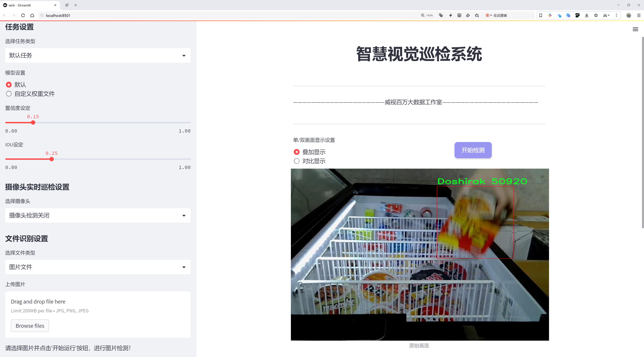
Task: Open the 140% zoom level control
Action: (x=427, y=15)
